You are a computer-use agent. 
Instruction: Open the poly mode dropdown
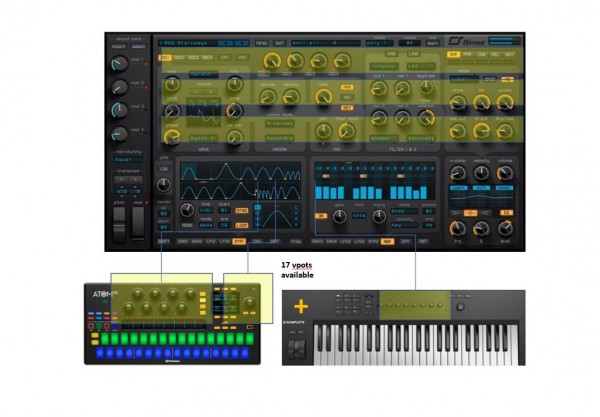click(380, 43)
